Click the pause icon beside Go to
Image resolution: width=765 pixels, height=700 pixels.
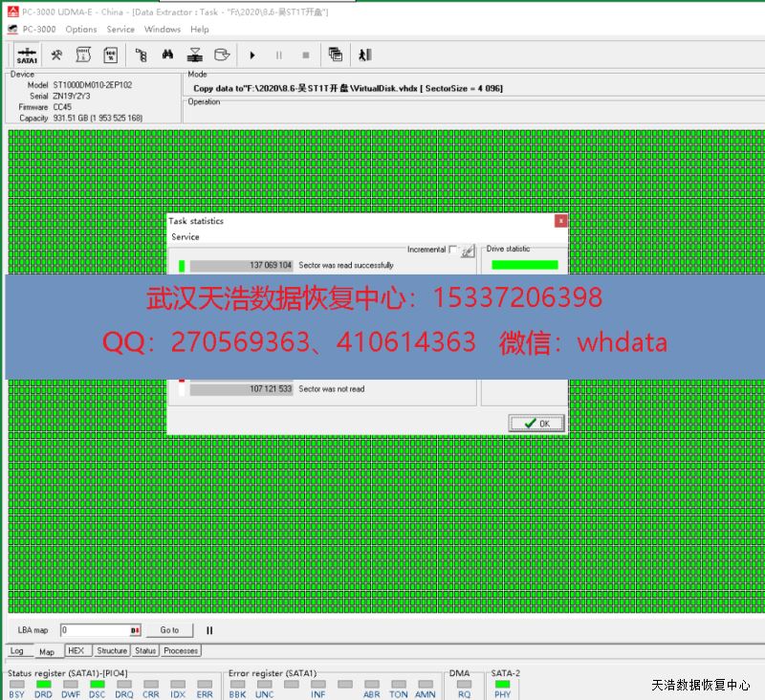(209, 630)
